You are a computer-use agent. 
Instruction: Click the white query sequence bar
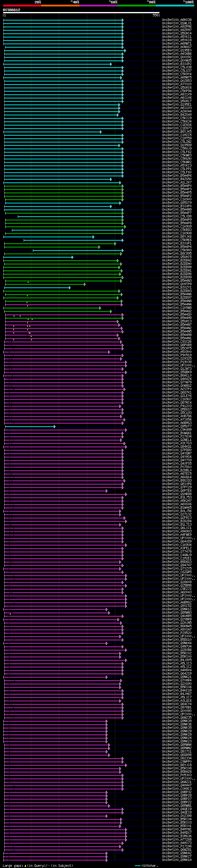(x=81, y=12)
